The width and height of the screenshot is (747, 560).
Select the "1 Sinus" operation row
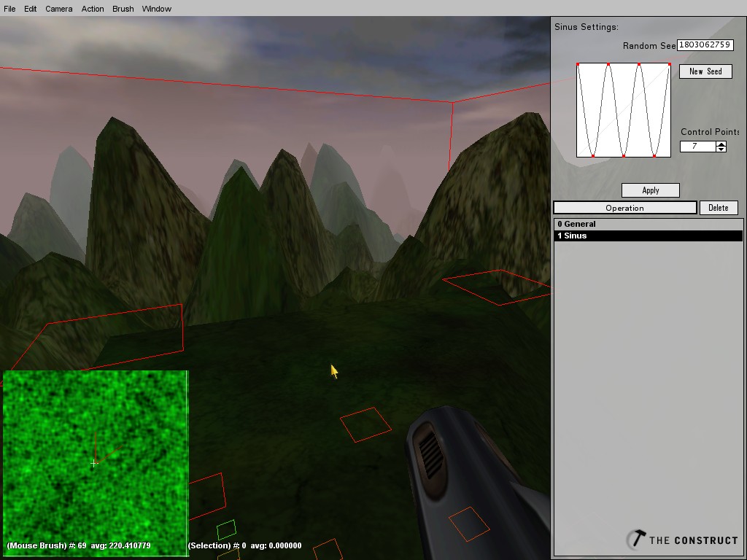648,236
